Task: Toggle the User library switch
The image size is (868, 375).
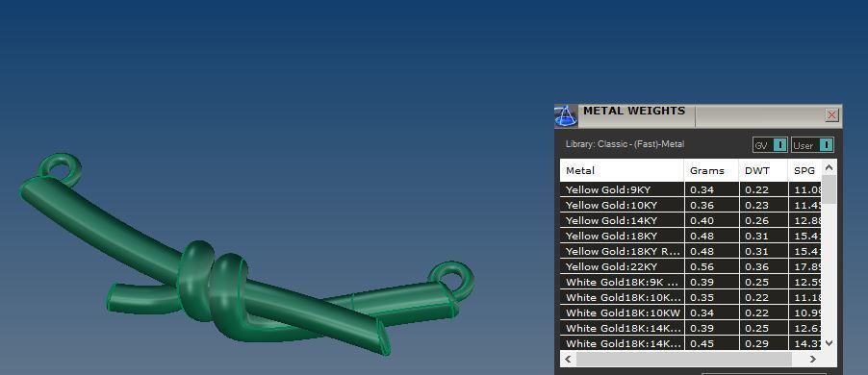Action: point(812,145)
